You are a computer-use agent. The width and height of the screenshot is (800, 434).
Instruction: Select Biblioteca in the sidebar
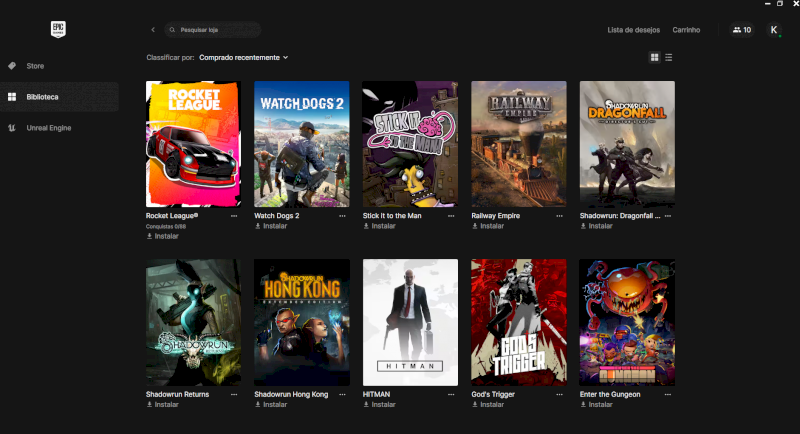coord(42,97)
